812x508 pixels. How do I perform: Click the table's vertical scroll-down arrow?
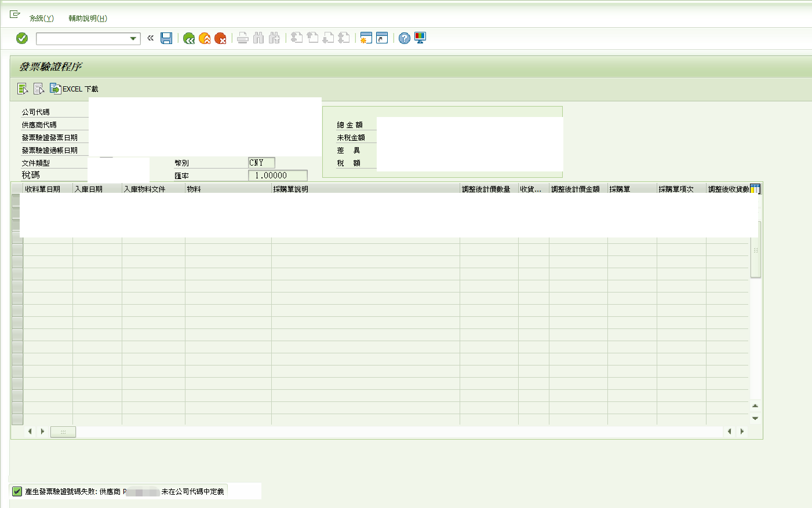[x=755, y=418]
